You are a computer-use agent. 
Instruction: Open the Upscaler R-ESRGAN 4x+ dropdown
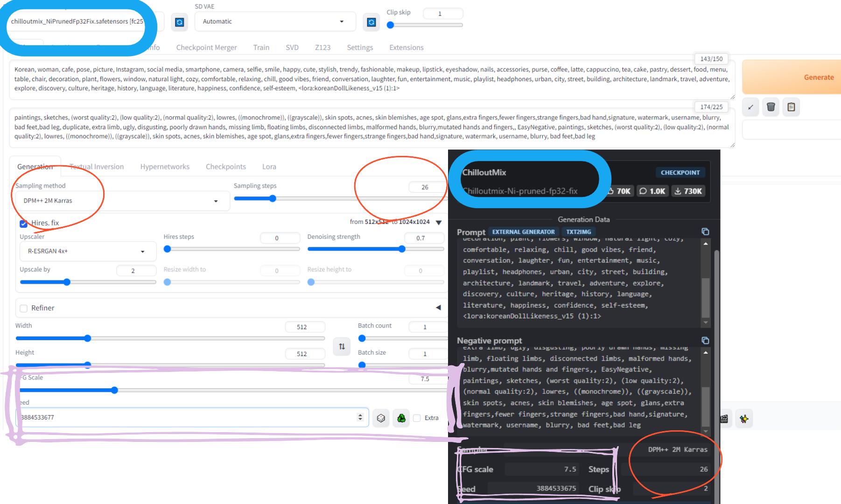pyautogui.click(x=88, y=251)
